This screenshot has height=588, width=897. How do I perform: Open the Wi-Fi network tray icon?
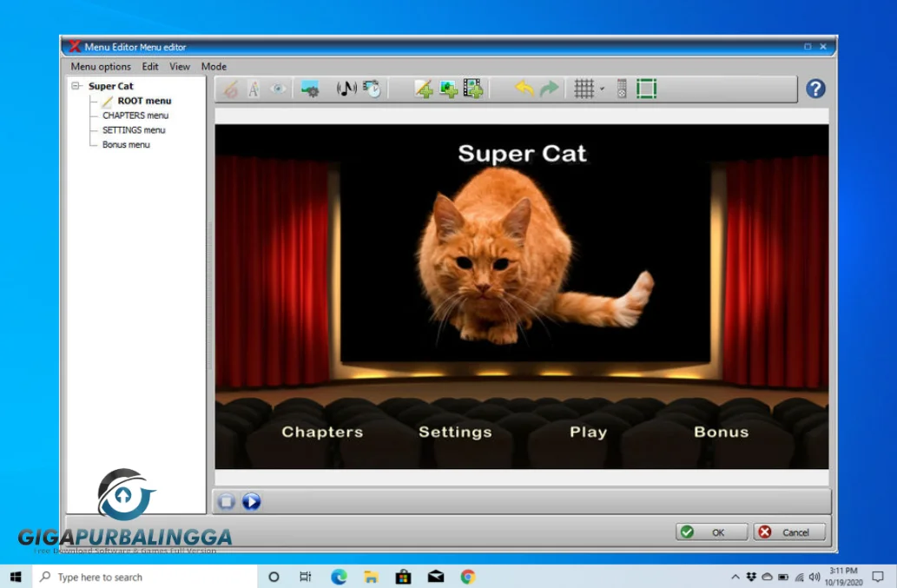[x=799, y=577]
